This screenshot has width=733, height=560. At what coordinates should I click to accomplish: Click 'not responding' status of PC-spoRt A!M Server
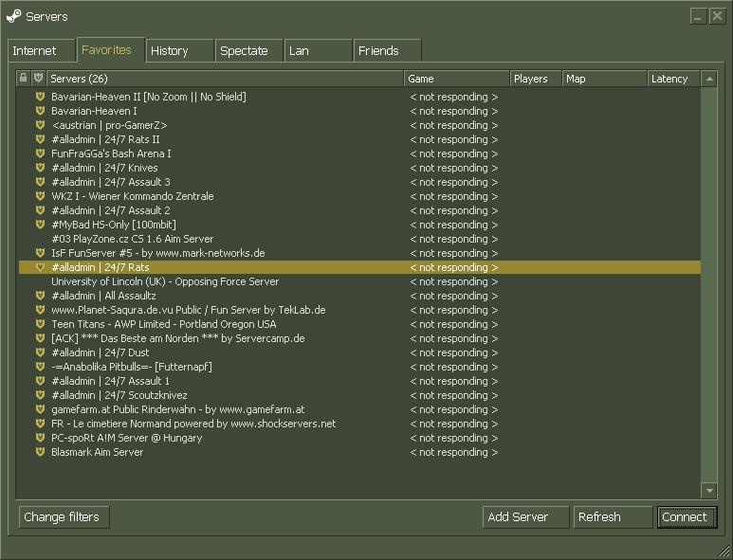click(454, 438)
